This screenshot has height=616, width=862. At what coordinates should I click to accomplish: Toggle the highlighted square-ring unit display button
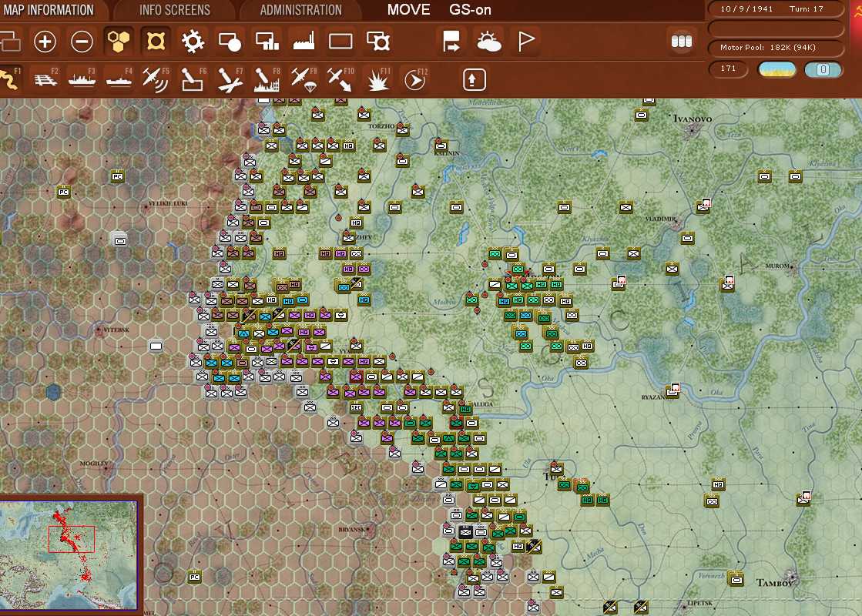(156, 42)
